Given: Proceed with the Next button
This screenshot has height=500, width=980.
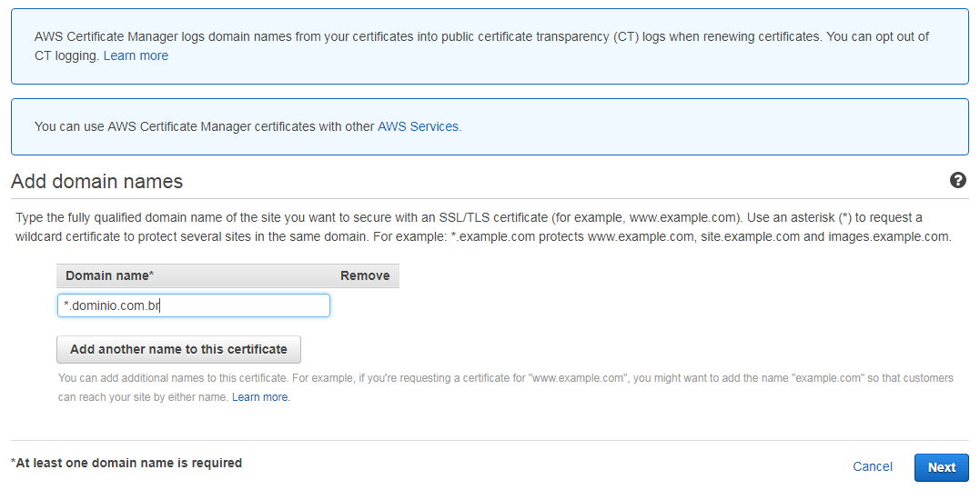Looking at the screenshot, I should click(941, 467).
